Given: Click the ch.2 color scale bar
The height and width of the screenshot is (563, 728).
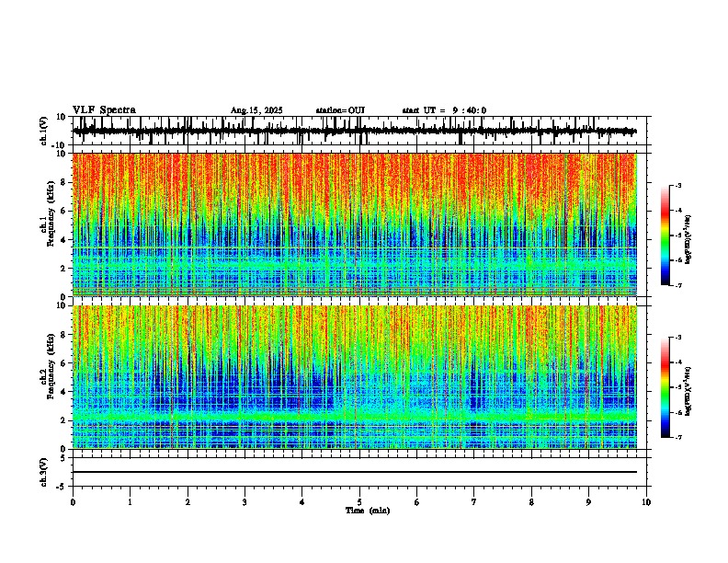Looking at the screenshot, I should tap(665, 387).
